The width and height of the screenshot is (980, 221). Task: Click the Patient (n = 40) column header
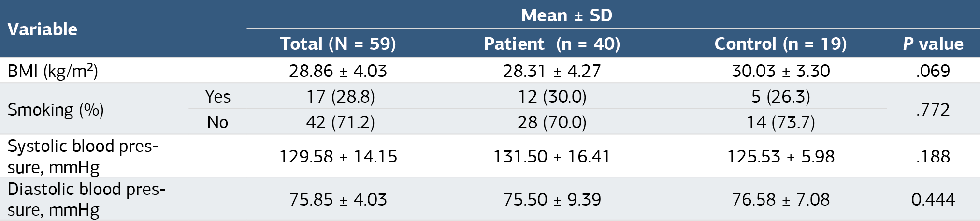[x=552, y=44]
